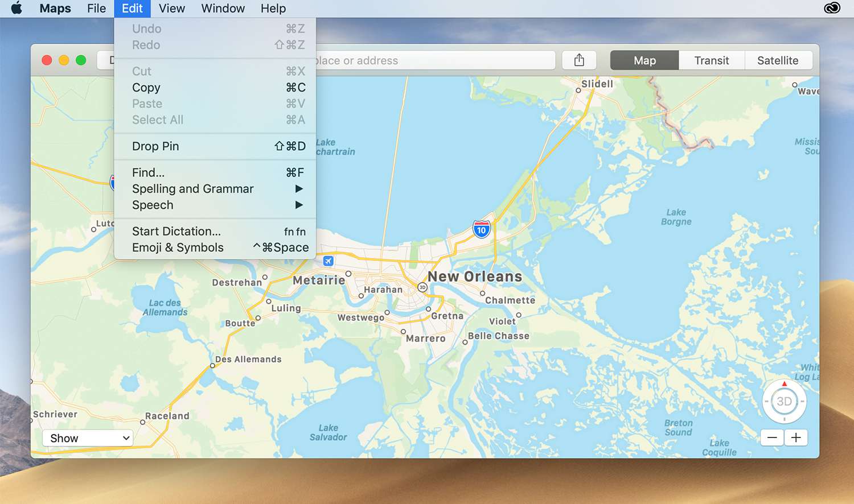Open the View menu
This screenshot has width=854, height=504.
[x=172, y=9]
